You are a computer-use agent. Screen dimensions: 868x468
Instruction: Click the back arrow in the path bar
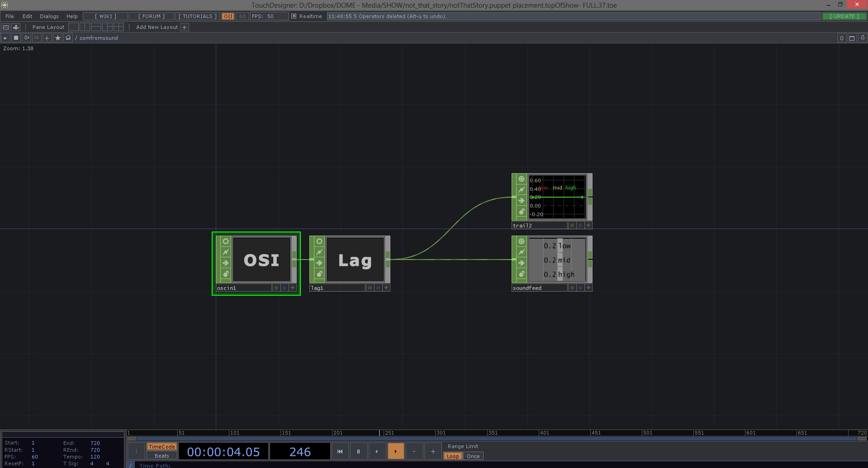point(26,38)
